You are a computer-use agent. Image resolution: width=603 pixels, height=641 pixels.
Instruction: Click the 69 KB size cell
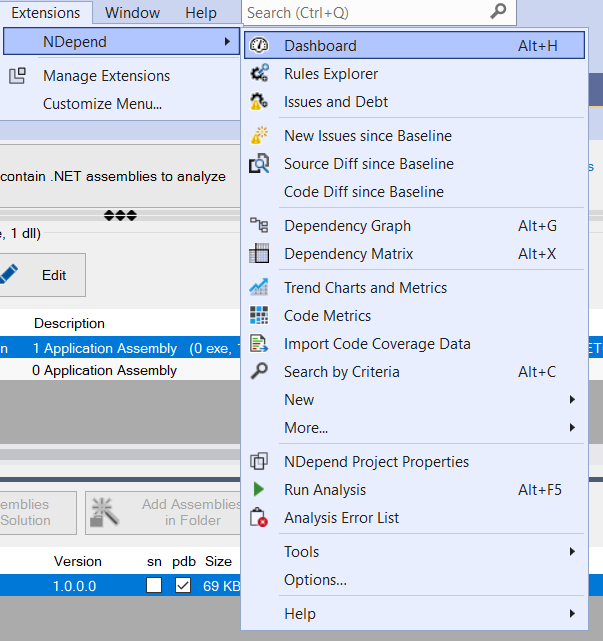click(x=221, y=586)
